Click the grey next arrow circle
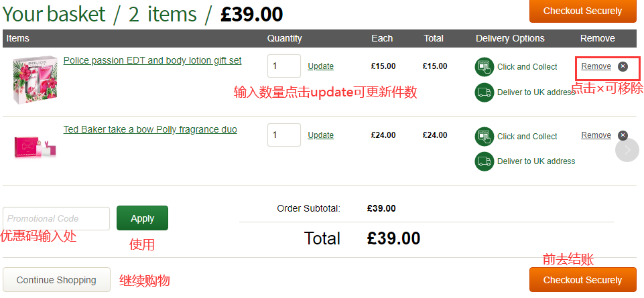The width and height of the screenshot is (644, 298). coord(627,150)
